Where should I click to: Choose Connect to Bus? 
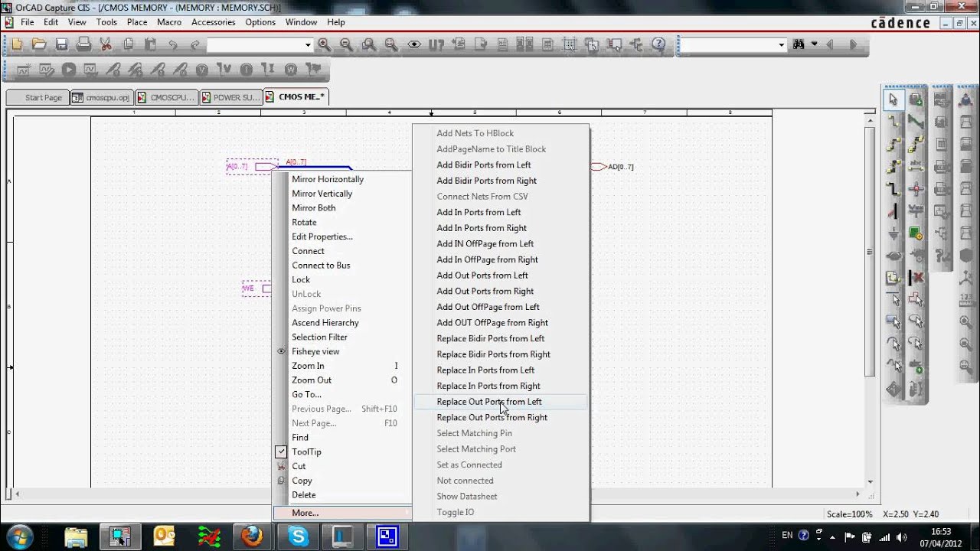tap(321, 266)
